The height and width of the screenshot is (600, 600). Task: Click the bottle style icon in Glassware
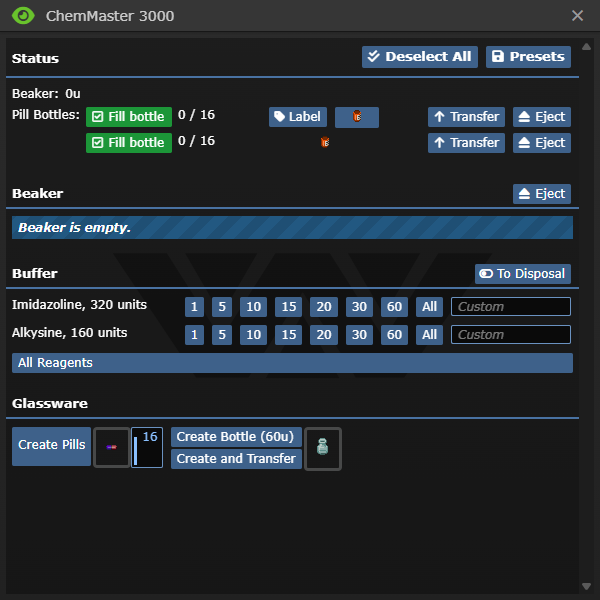[323, 448]
